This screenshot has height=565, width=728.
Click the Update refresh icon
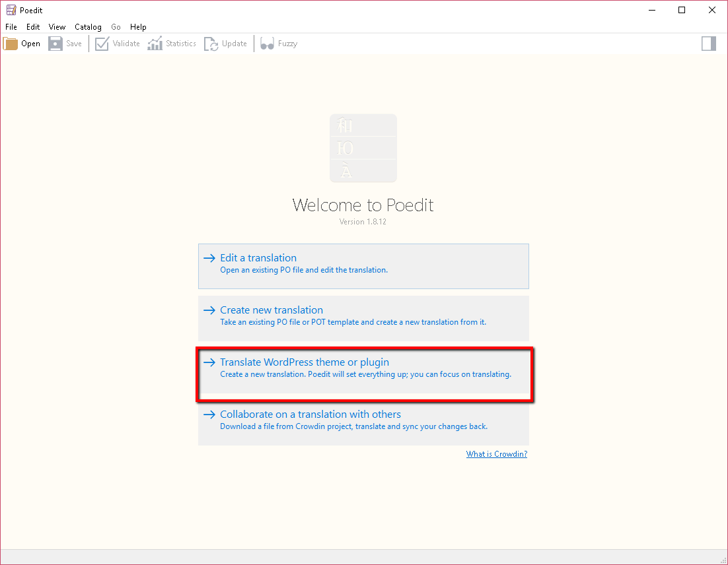pyautogui.click(x=211, y=44)
